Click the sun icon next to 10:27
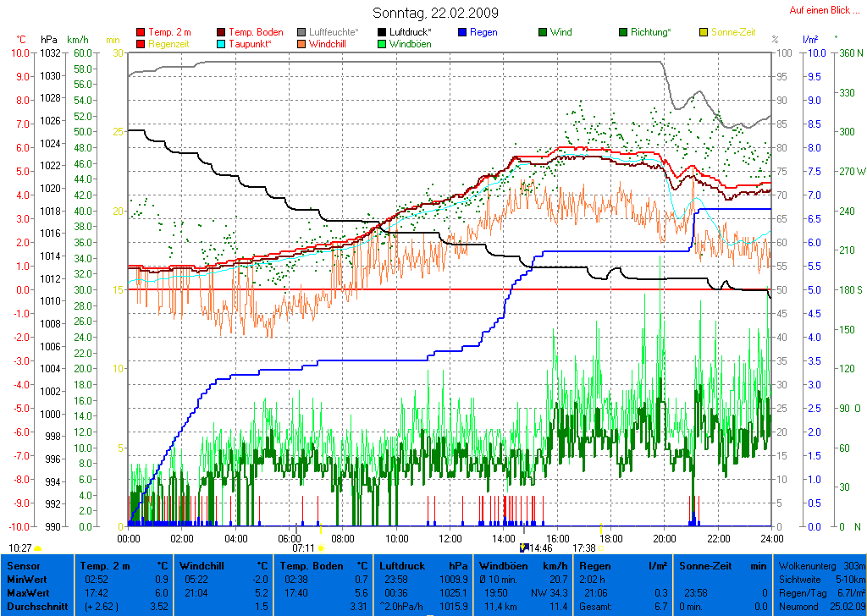 pyautogui.click(x=38, y=548)
